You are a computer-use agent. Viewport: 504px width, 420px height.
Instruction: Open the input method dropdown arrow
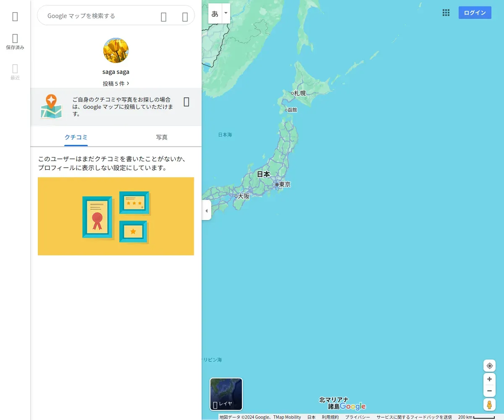226,13
